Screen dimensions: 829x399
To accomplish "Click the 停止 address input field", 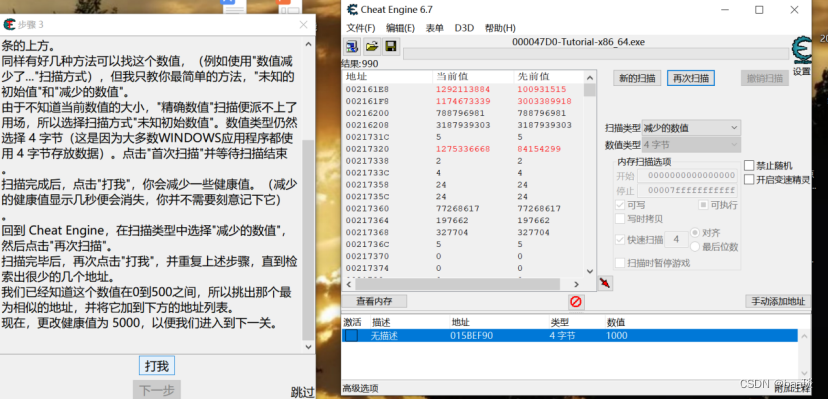I will tap(687, 190).
